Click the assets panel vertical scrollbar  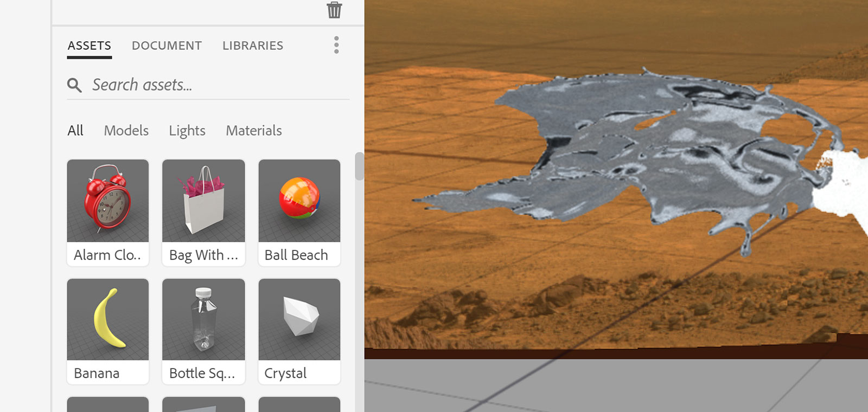(359, 166)
